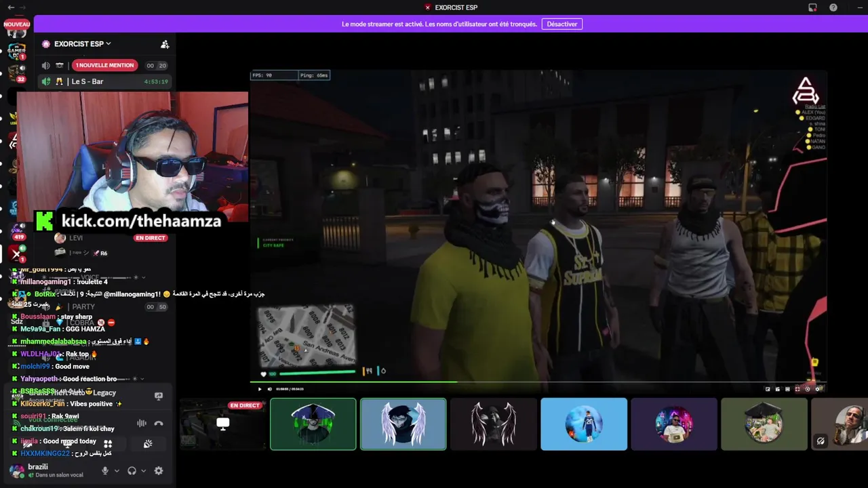Click the Désactiver streamer mode button
Screen dimensions: 868x488
pyautogui.click(x=561, y=24)
